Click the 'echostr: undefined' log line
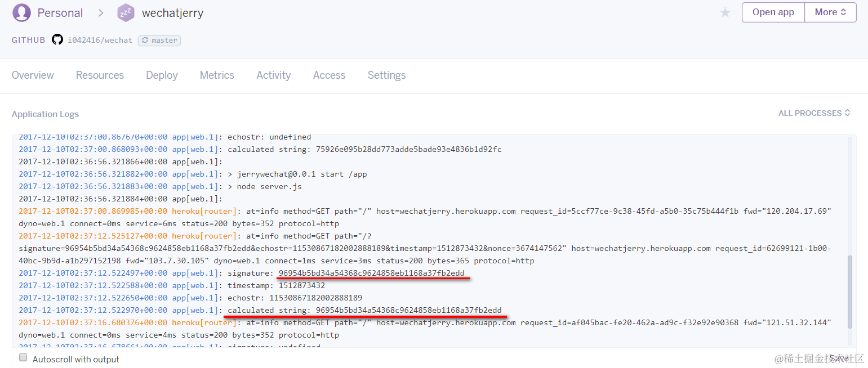The height and width of the screenshot is (368, 868). coord(164,137)
